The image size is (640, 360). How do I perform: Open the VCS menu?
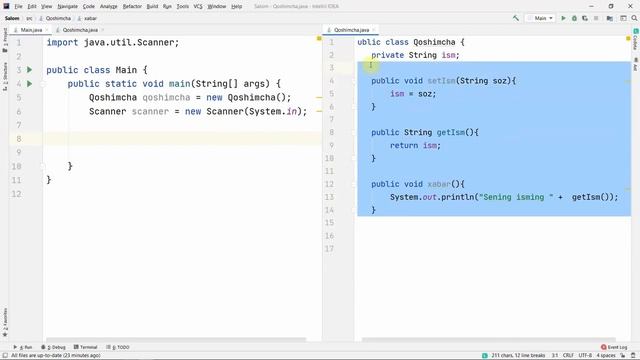pos(198,7)
